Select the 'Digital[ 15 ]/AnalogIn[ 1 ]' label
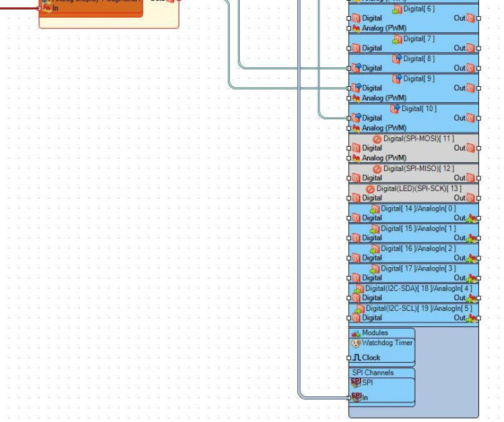The width and height of the screenshot is (504, 422). (418, 229)
